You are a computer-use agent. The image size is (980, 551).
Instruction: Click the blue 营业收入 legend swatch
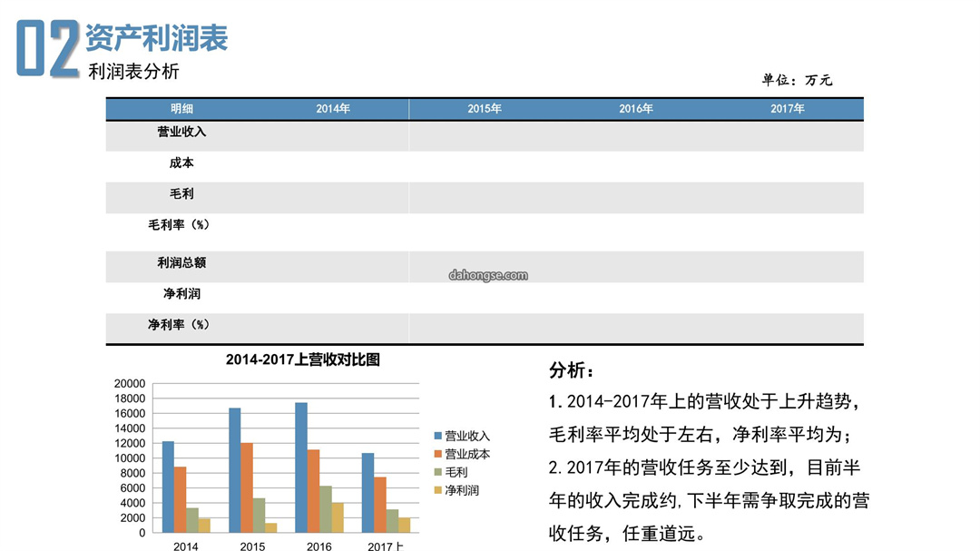[x=437, y=436]
